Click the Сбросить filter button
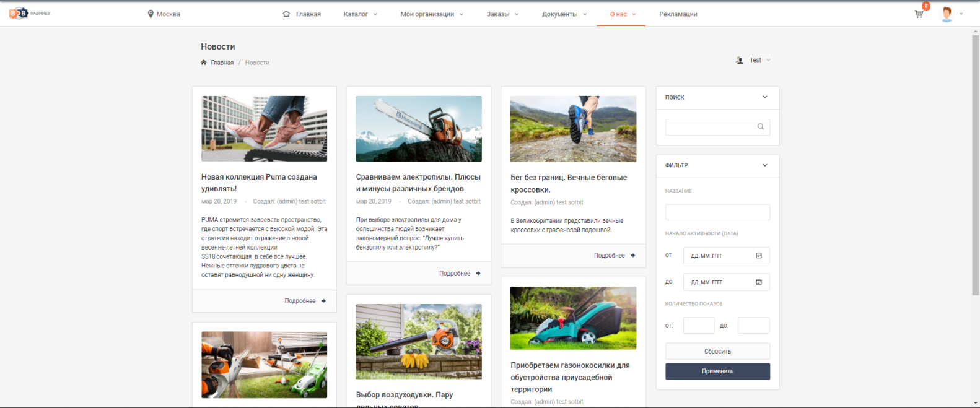This screenshot has width=980, height=408. [717, 351]
